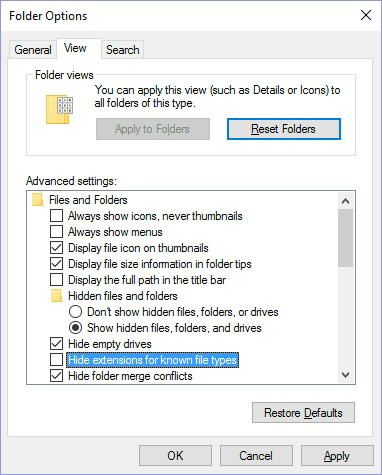
Task: Select the Files and Folders folder icon
Action: (38, 200)
